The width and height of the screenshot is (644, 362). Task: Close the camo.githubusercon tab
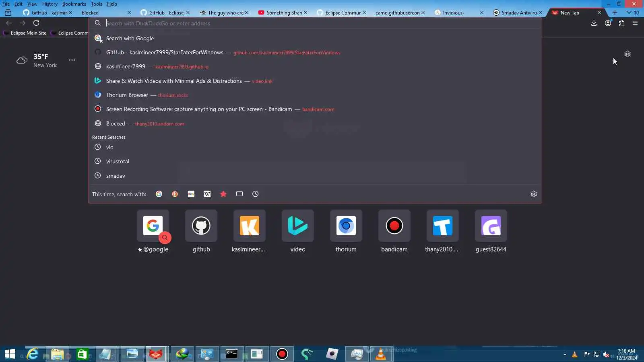click(x=423, y=12)
